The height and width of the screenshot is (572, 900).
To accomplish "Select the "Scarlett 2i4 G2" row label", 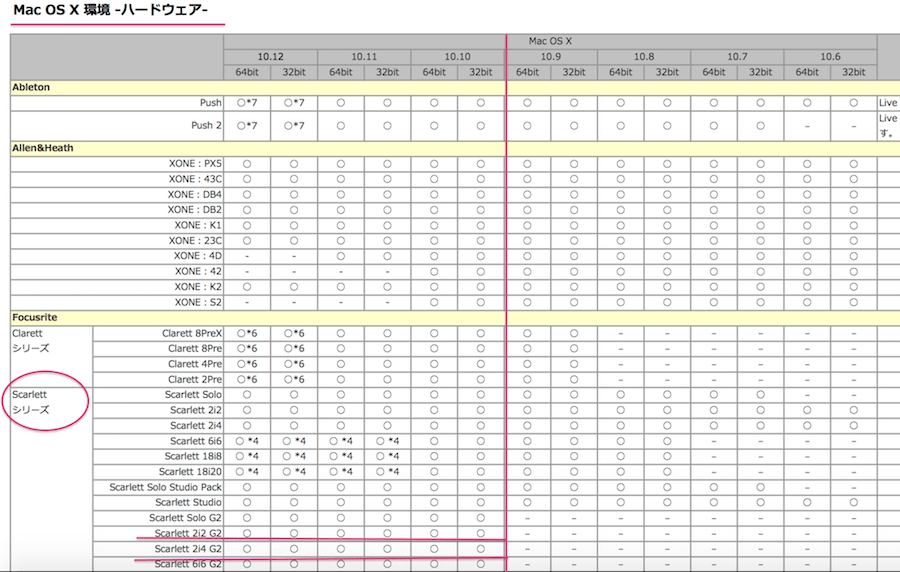I will 188,549.
